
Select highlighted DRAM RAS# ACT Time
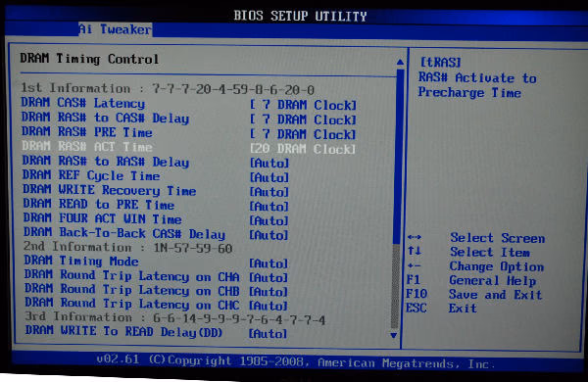pyautogui.click(x=87, y=147)
